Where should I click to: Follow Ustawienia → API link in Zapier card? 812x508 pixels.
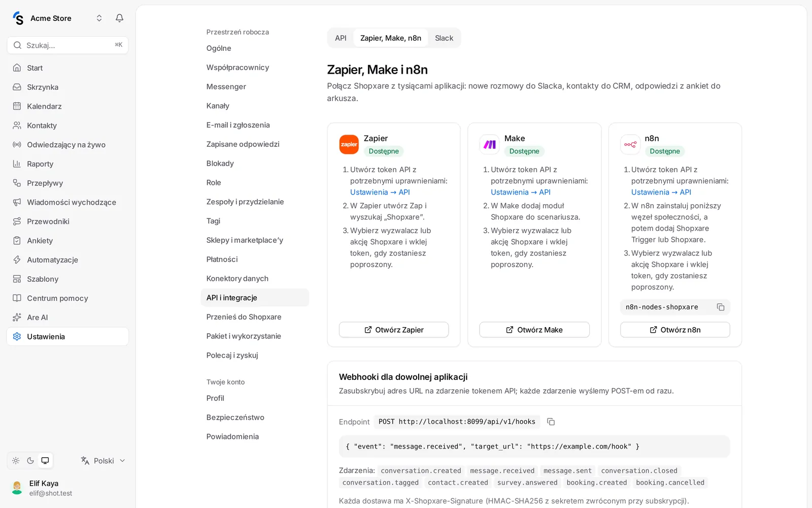coord(380,192)
